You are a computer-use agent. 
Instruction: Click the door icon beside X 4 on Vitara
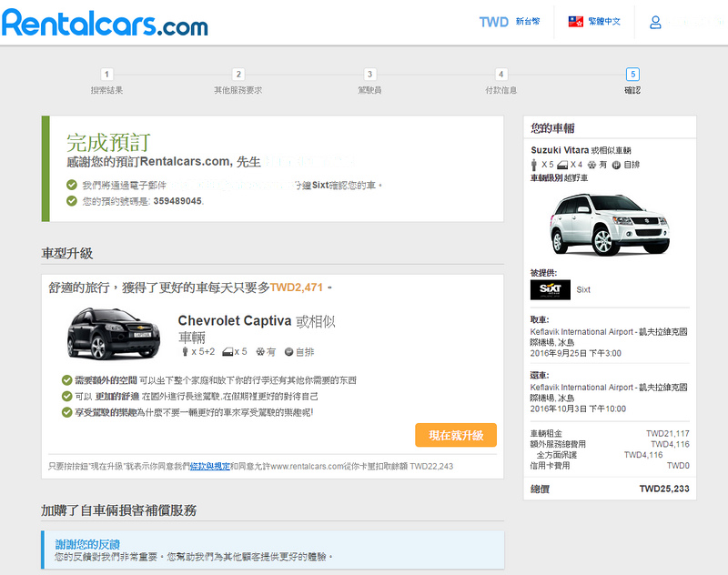pos(562,165)
